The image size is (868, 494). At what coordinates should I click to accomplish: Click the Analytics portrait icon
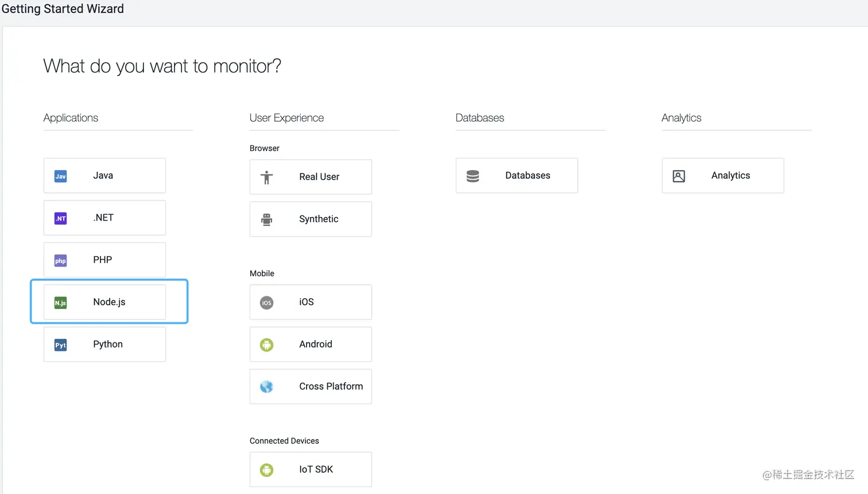tap(679, 176)
